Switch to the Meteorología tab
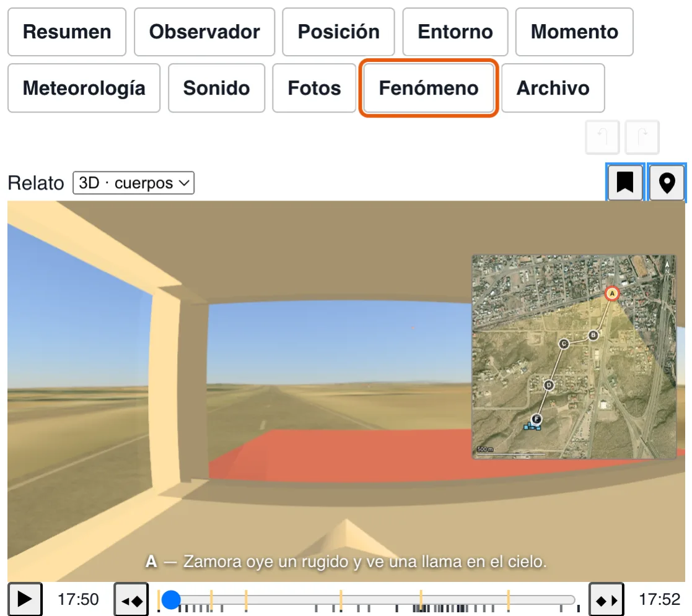 coord(84,88)
